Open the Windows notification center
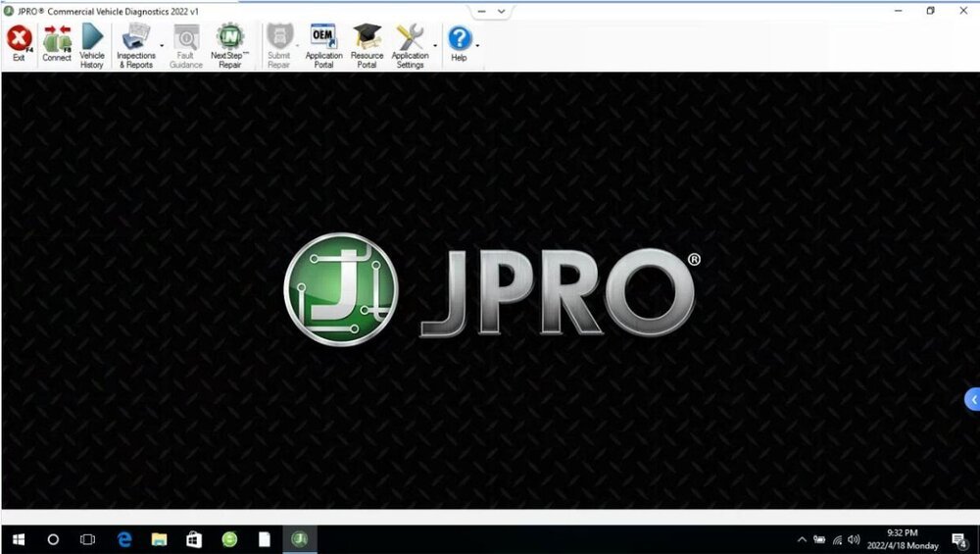 pos(959,539)
